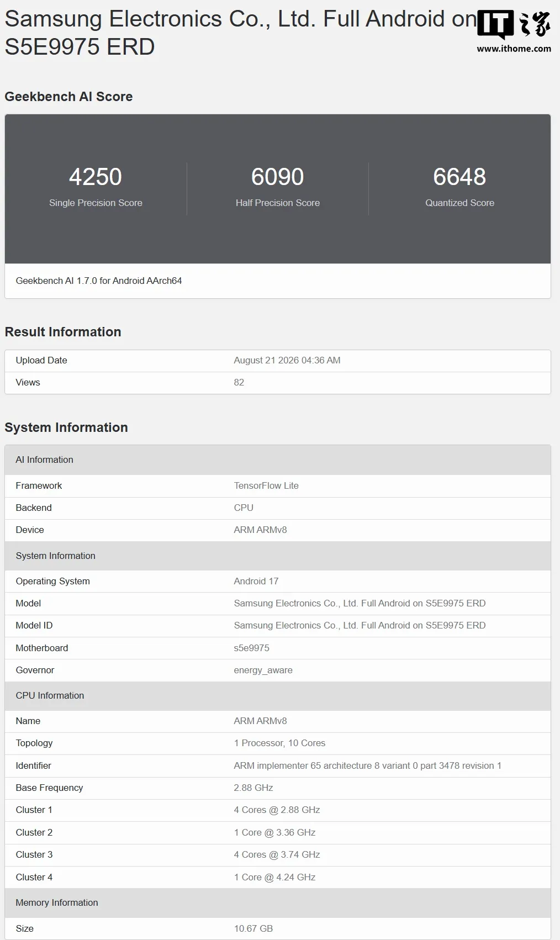The image size is (560, 940).
Task: Click the Geekbench AI 1.7.0 version text
Action: pos(99,281)
